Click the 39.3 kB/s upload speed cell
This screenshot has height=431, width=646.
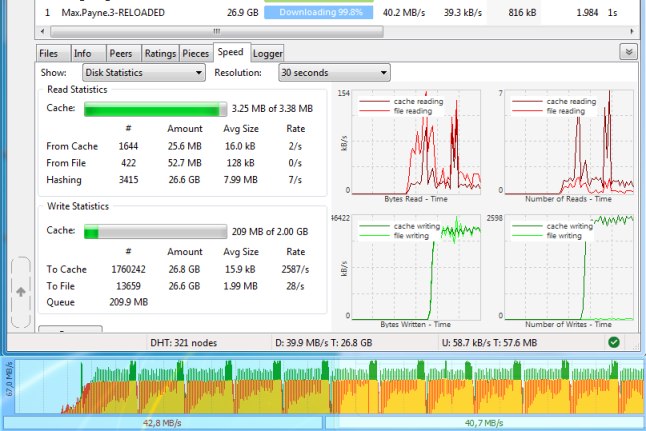(x=463, y=13)
